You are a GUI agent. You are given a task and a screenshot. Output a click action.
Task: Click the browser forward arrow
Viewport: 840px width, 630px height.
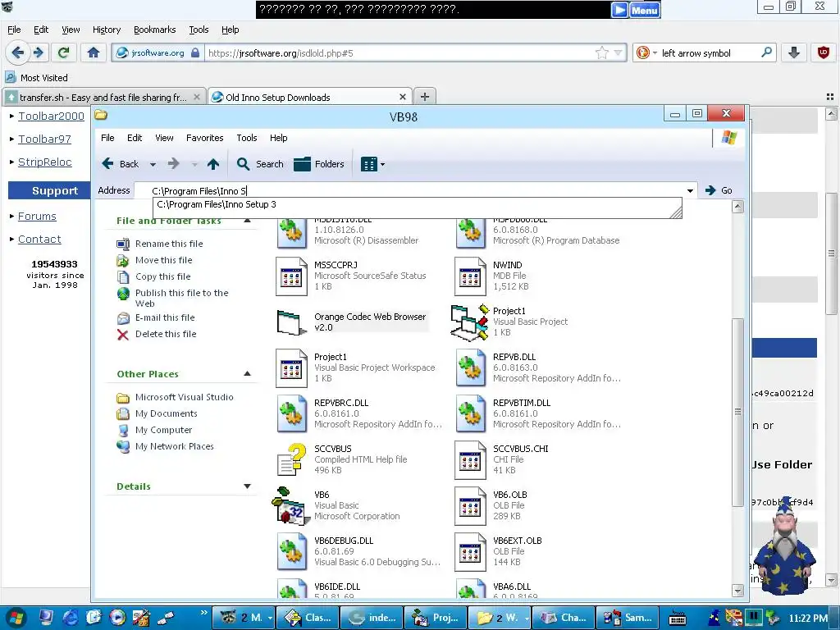(38, 52)
